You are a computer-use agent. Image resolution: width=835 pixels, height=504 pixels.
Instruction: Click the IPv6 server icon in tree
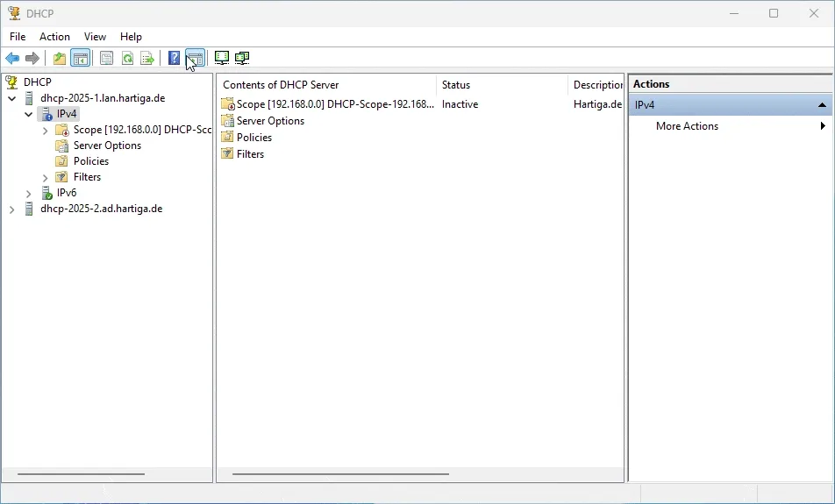pos(46,193)
